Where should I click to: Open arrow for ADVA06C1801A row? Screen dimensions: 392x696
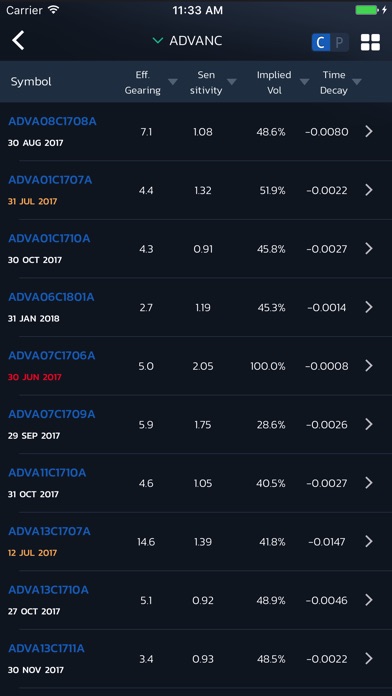[368, 307]
